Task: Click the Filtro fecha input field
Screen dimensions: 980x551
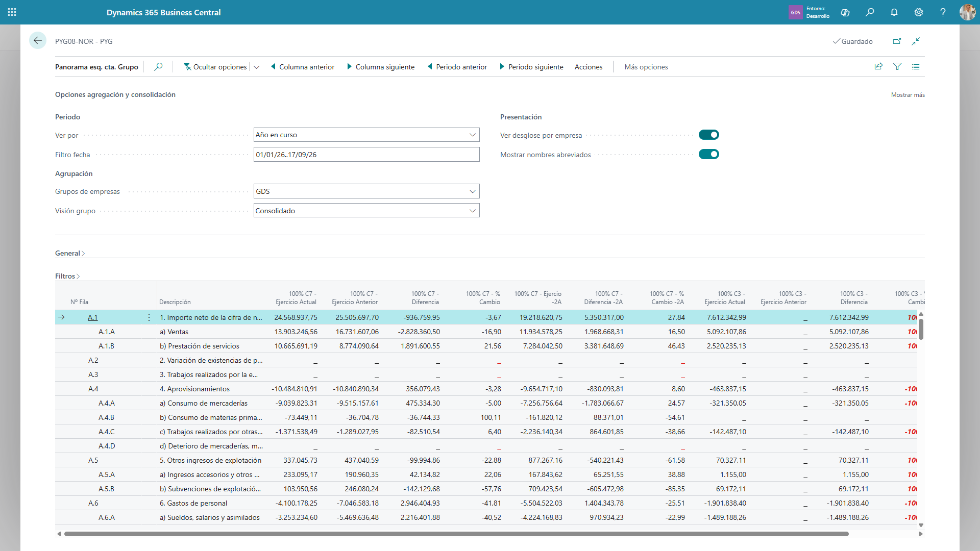Action: pyautogui.click(x=366, y=155)
